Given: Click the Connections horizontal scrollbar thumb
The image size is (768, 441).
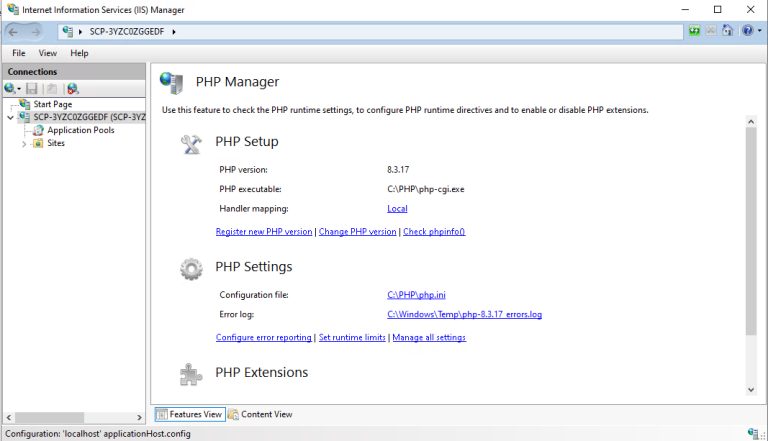Looking at the screenshot, I should tap(49, 417).
